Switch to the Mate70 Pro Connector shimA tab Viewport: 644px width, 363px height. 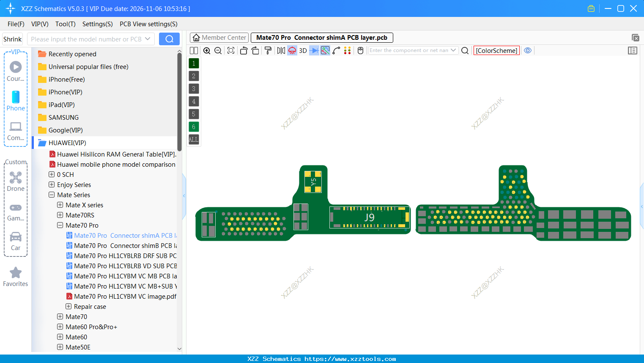coord(322,38)
